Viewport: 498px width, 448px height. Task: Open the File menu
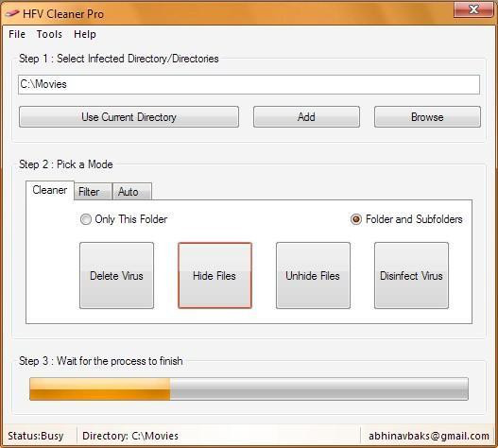coord(17,34)
